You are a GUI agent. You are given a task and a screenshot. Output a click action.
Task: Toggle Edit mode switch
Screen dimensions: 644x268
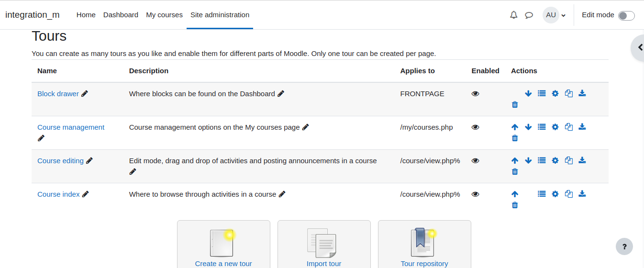(626, 15)
